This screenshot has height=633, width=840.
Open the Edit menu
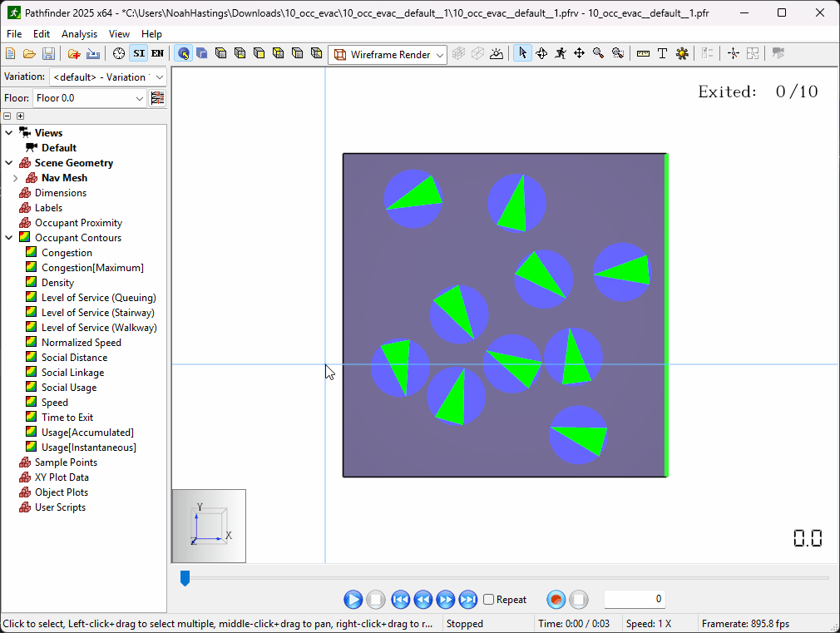42,34
